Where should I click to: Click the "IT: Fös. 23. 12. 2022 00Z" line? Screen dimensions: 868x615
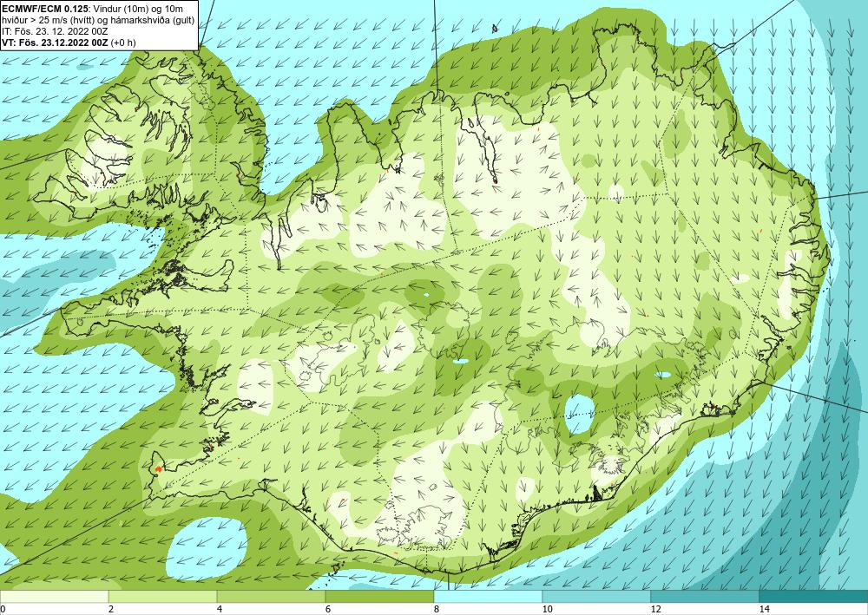coord(55,31)
